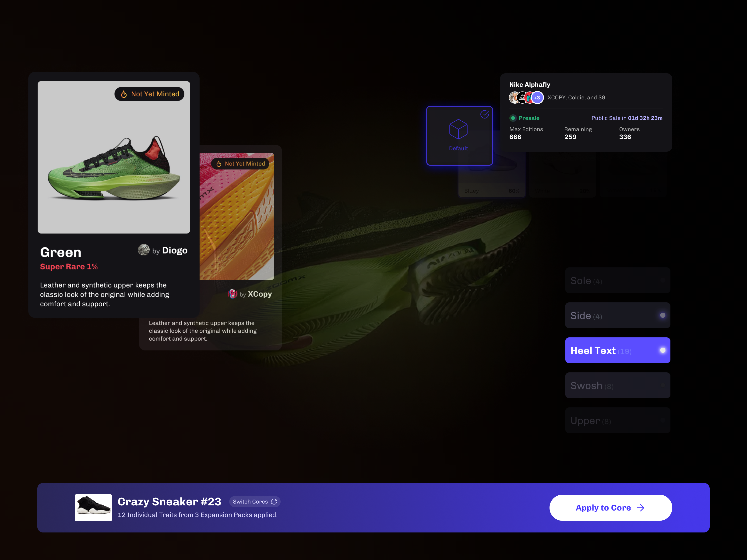747x560 pixels.
Task: Click XCopy's avatar on the second card
Action: point(232,294)
